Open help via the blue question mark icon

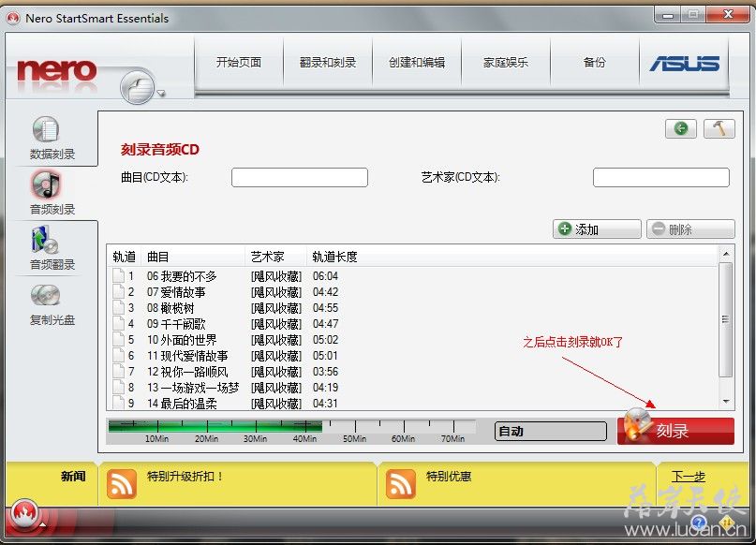699,522
